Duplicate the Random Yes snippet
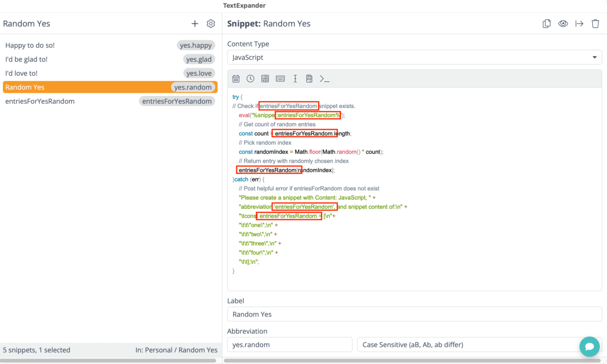Viewport: 607px width, 364px height. point(547,24)
